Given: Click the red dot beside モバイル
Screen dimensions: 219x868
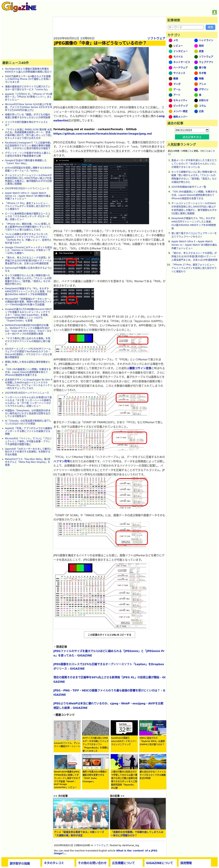Looking at the screenshot, I should [x=171, y=57].
